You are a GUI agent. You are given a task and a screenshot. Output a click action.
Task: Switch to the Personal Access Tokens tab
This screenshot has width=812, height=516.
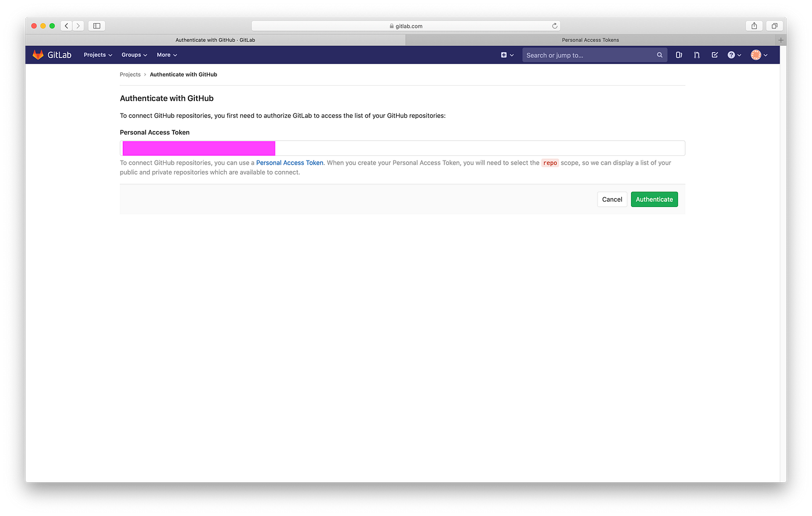[590, 39]
